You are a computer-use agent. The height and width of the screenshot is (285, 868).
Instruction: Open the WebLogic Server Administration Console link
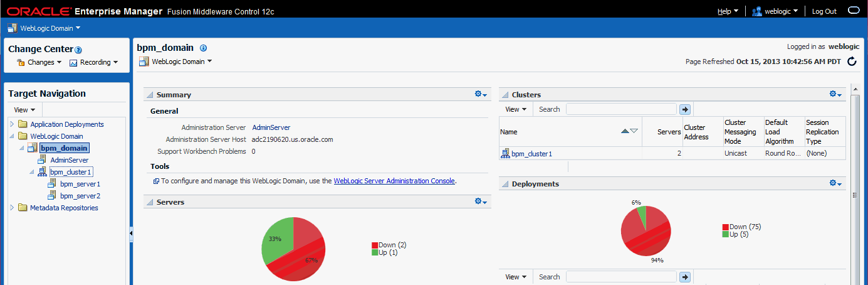point(394,181)
